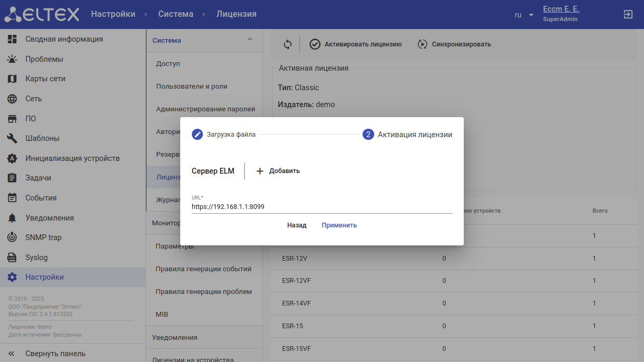Open the Eccm E. E. user profile link
The width and height of the screenshot is (644, 362).
(561, 9)
